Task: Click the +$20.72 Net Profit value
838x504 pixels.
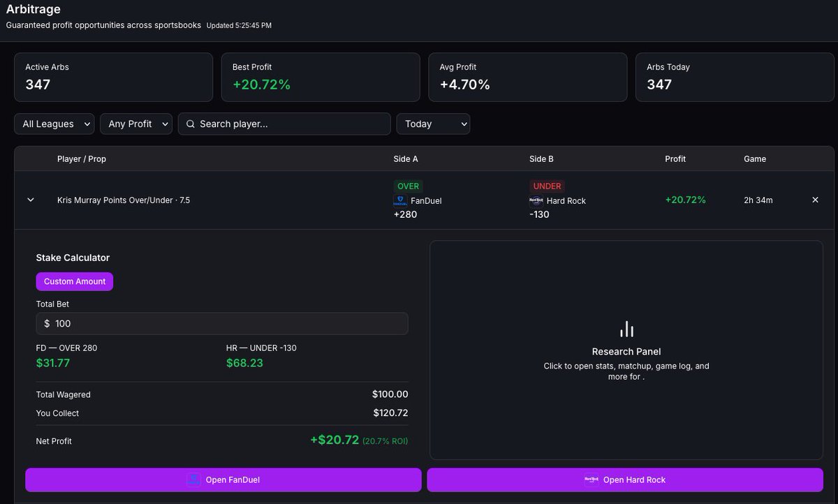Action: (x=335, y=440)
